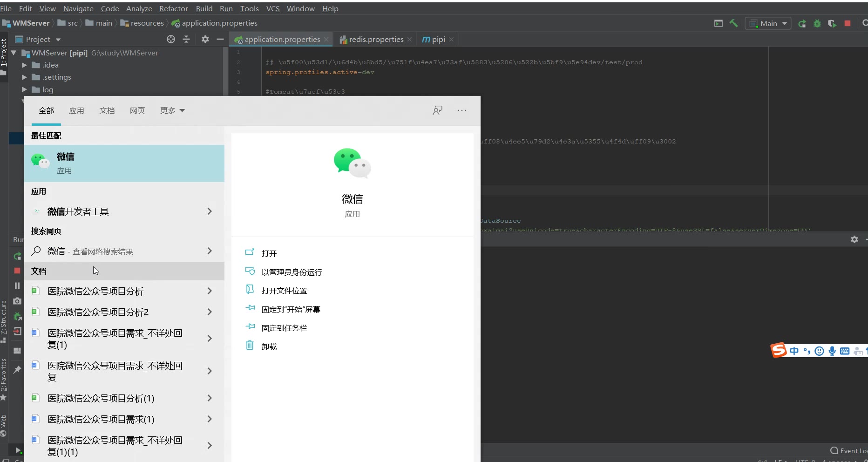Open the Refactor menu

tap(173, 8)
